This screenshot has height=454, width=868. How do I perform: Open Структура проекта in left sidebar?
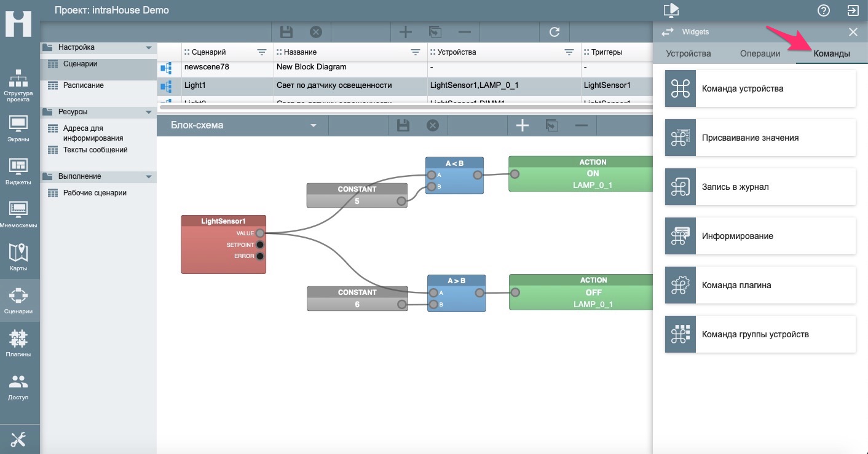[x=20, y=85]
